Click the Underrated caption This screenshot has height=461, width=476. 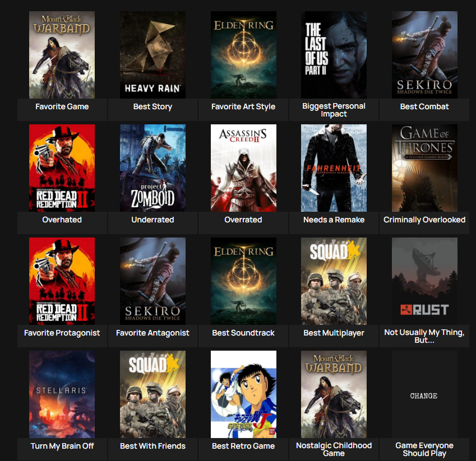152,220
